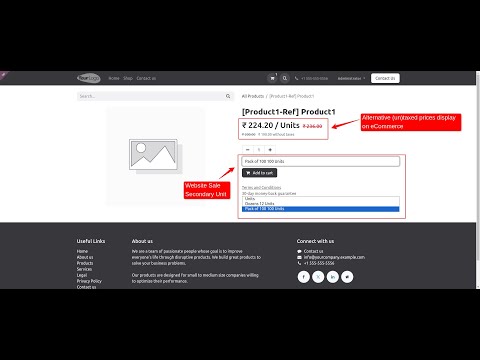Open the shopping cart icon in header

click(272, 78)
